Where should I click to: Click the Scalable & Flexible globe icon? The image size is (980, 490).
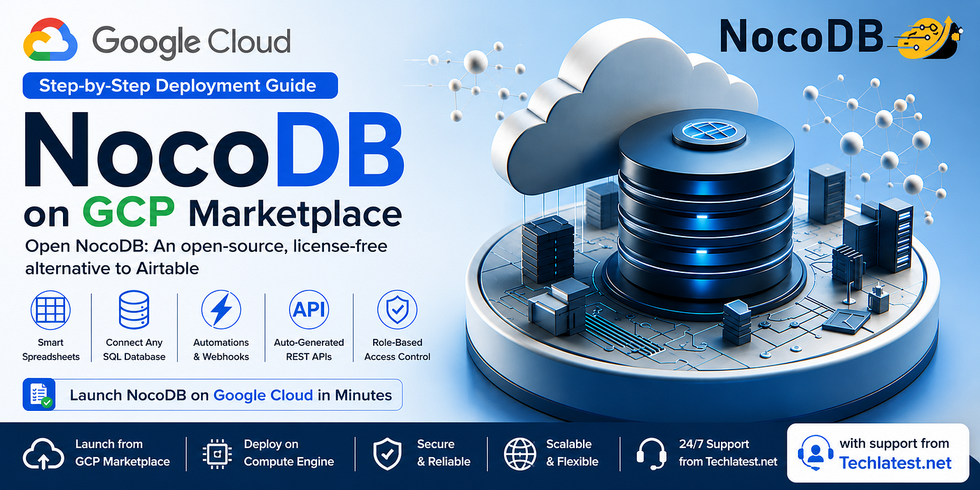click(x=519, y=454)
